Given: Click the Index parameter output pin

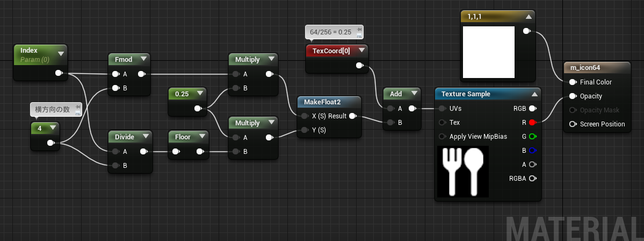Looking at the screenshot, I should coord(59,73).
